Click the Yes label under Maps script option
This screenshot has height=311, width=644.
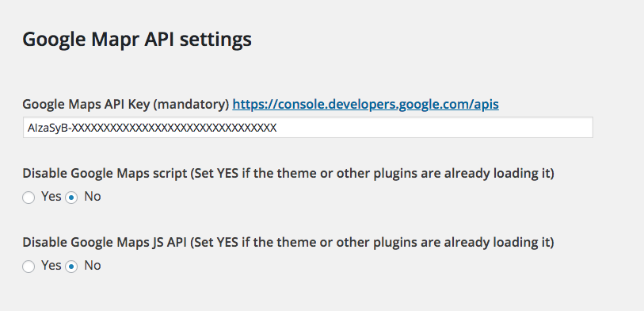[x=51, y=197]
